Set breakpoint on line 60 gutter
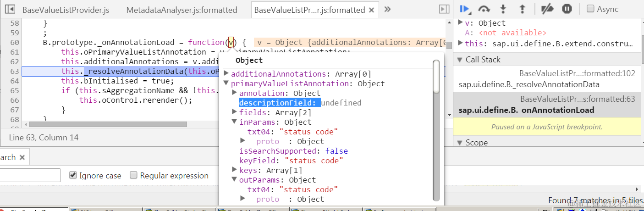644x211 pixels. tap(15, 42)
